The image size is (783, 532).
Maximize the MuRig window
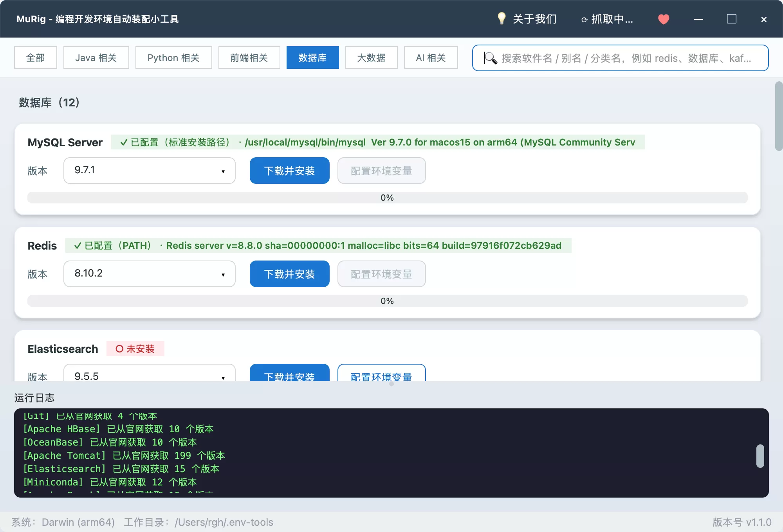pos(731,19)
